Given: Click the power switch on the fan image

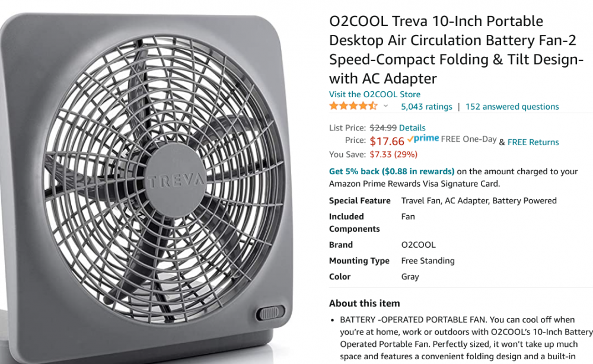Looking at the screenshot, I should tap(272, 312).
